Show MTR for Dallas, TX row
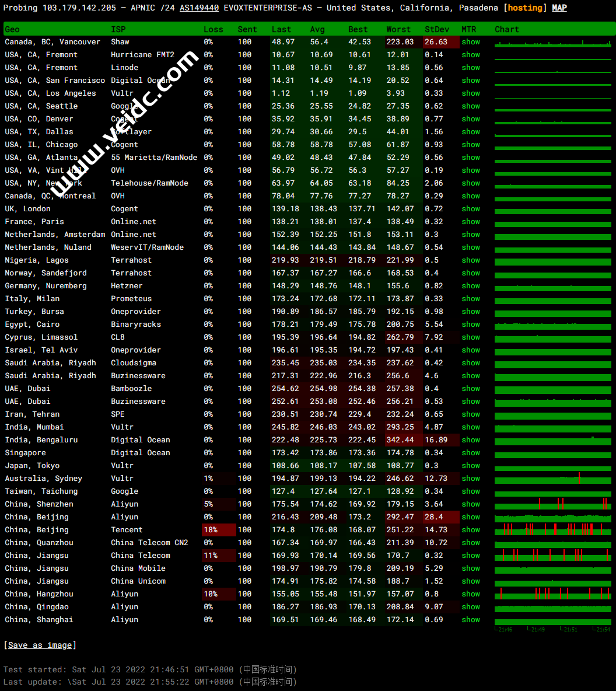Image resolution: width=616 pixels, height=691 pixels. coord(471,132)
